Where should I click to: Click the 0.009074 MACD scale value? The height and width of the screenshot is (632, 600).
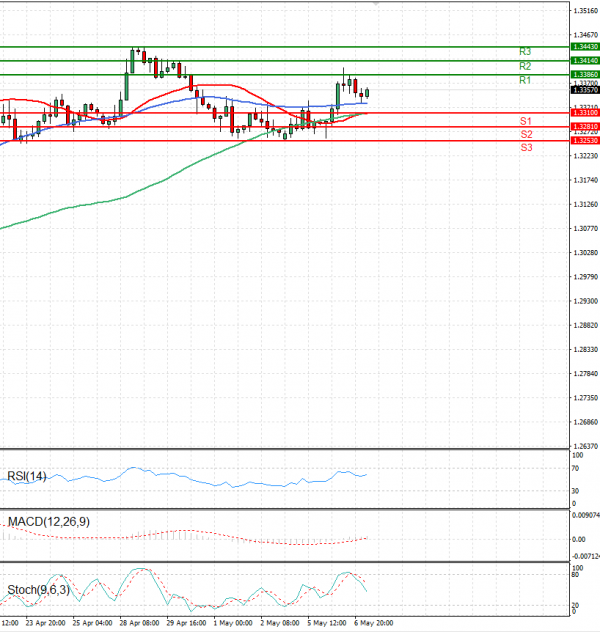586,515
